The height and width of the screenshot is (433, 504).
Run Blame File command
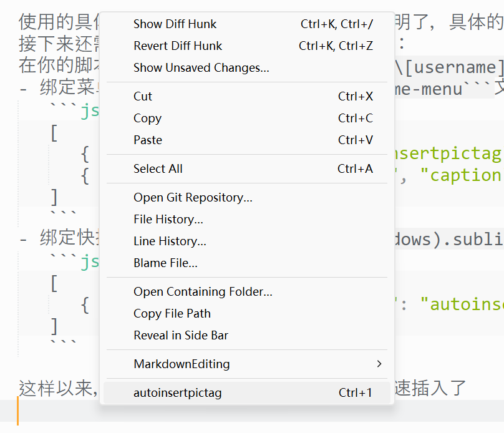[x=165, y=263]
